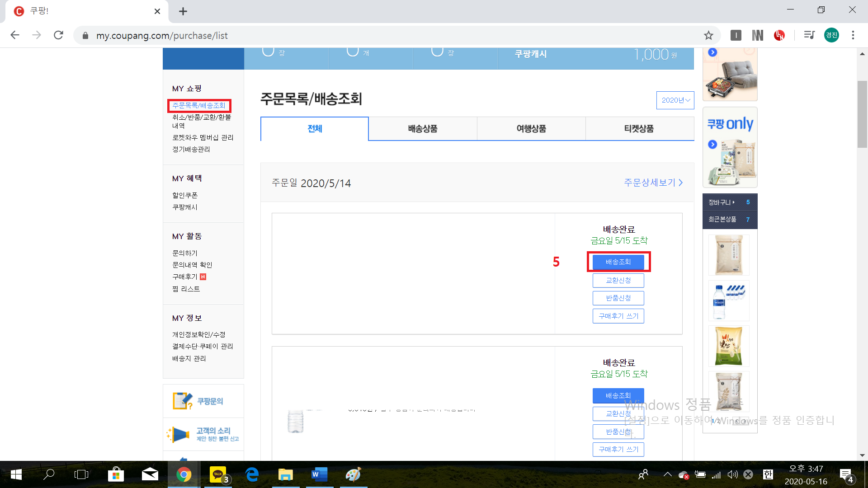868x488 pixels.
Task: Click the page vertical scrollbar thumb
Action: click(x=862, y=114)
